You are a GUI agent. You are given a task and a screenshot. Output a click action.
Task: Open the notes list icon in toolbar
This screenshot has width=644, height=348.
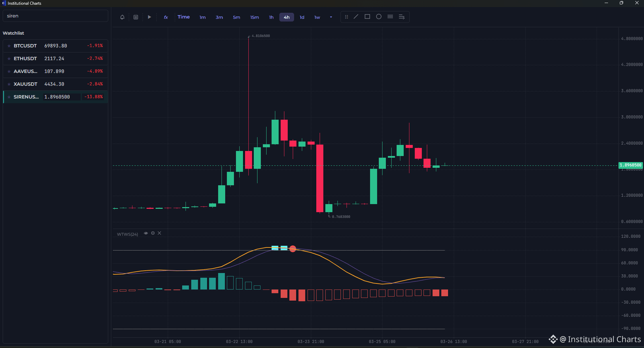coord(136,17)
